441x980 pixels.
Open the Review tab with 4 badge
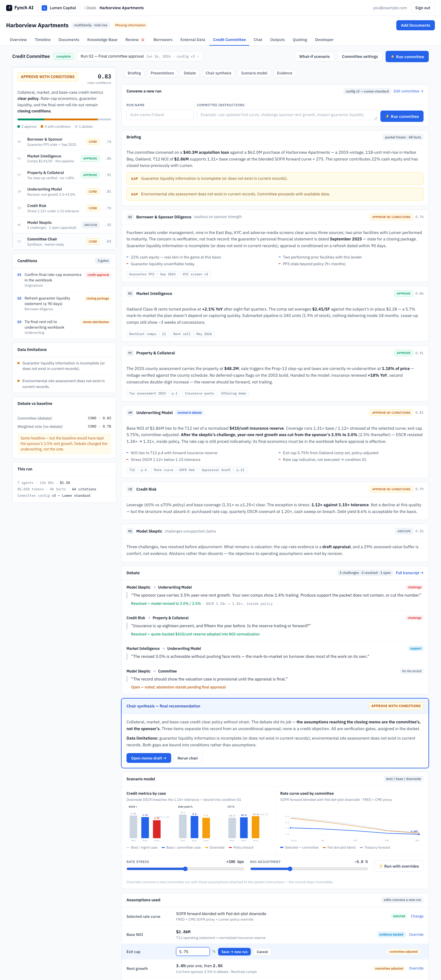point(135,40)
